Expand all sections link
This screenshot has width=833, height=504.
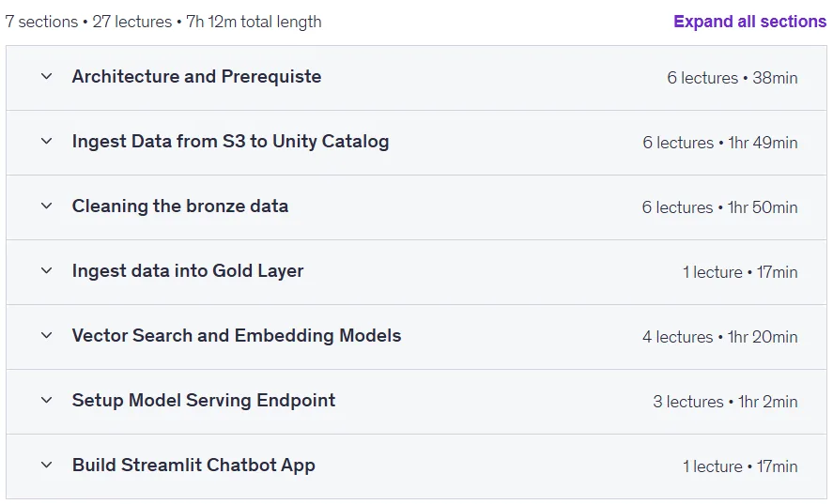[749, 22]
